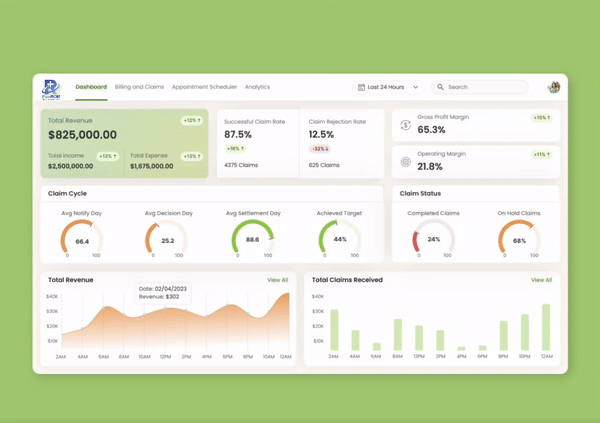Click the -32% badge under Claim Rejection Rate
The height and width of the screenshot is (423, 600).
[320, 149]
